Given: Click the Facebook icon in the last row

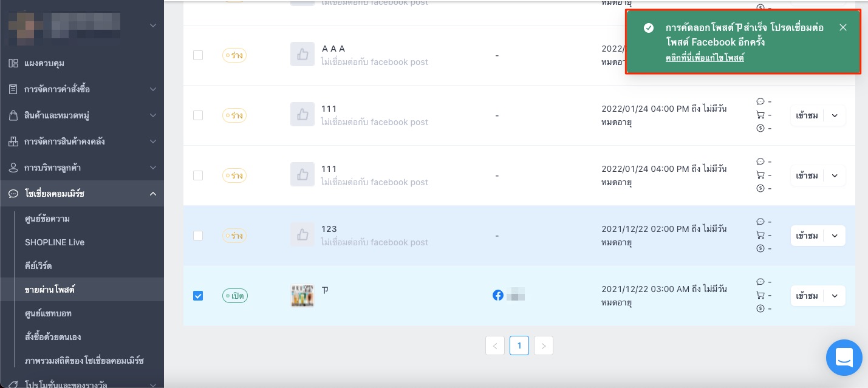Looking at the screenshot, I should click(x=498, y=296).
